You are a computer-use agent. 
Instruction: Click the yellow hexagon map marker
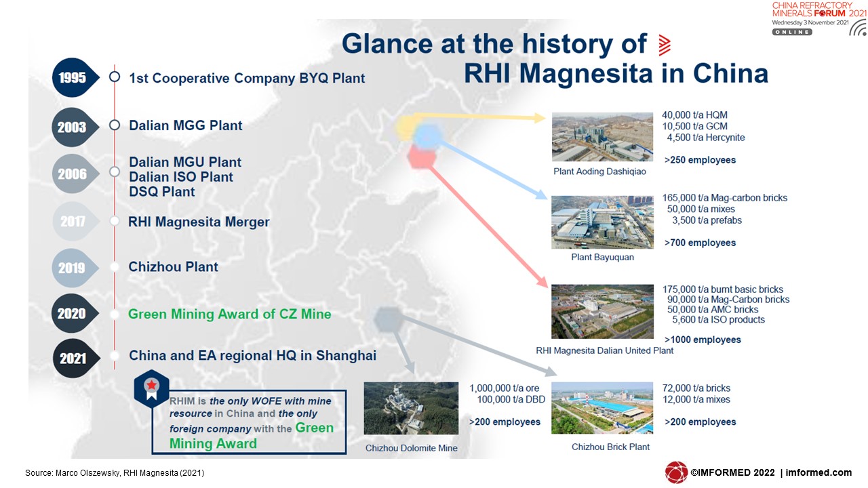point(407,127)
